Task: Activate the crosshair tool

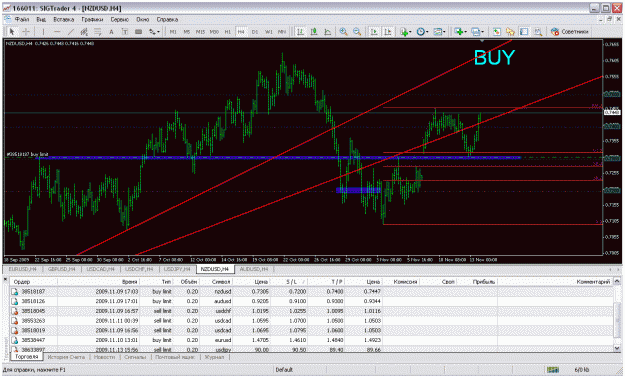Action: coord(26,31)
